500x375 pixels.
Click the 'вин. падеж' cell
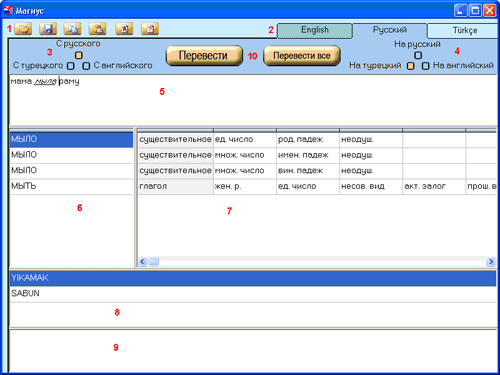[308, 171]
